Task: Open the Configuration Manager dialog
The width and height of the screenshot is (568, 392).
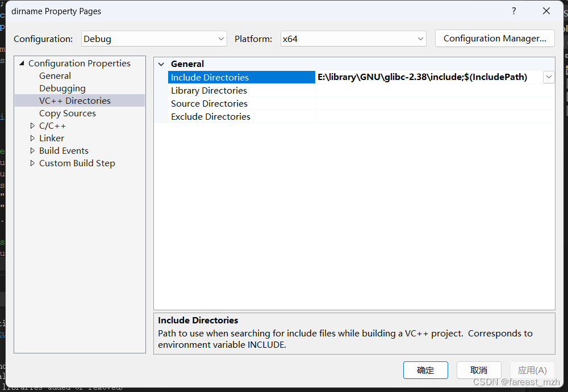Action: [x=494, y=38]
